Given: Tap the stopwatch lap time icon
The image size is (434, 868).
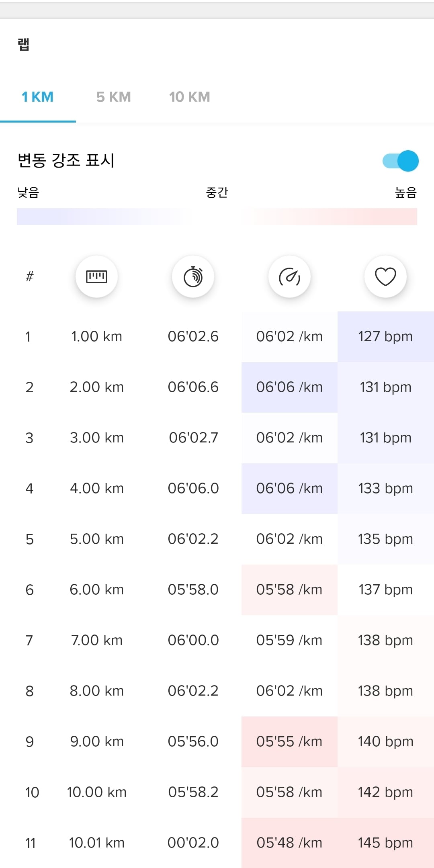Looking at the screenshot, I should (x=193, y=276).
